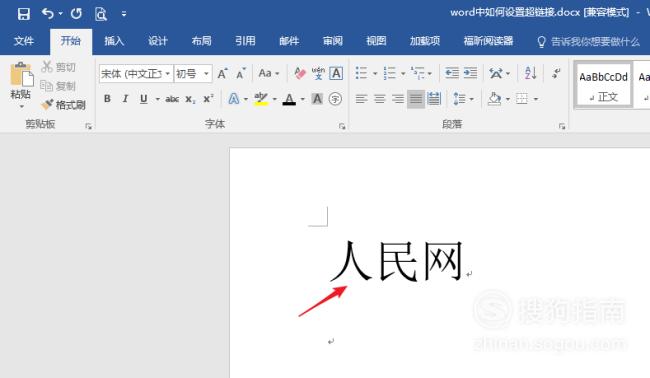Open the 福昕阅读器 tab
Viewport: 650px width, 378px height.
point(488,41)
